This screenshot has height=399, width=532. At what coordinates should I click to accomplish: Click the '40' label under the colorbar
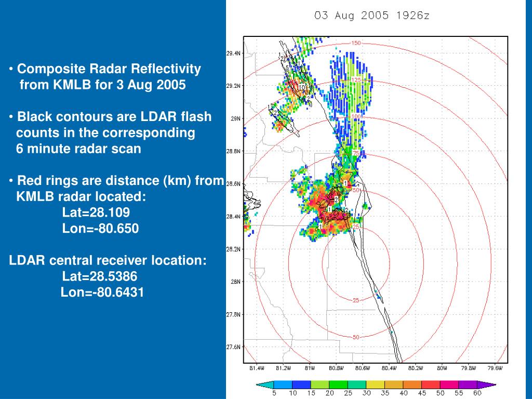pos(403,393)
